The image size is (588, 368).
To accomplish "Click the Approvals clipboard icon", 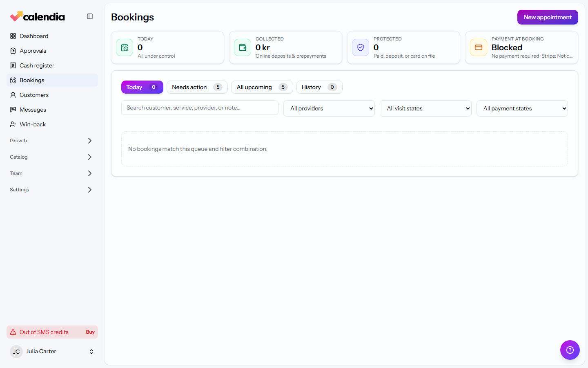I will pyautogui.click(x=13, y=51).
